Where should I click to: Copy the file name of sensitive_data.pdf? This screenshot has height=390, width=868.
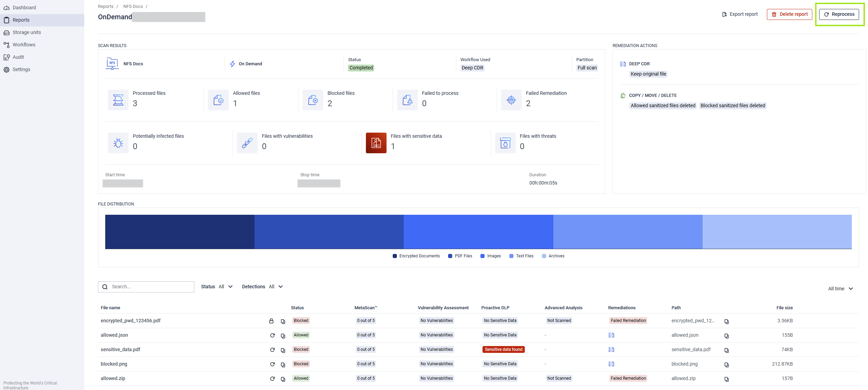click(283, 350)
